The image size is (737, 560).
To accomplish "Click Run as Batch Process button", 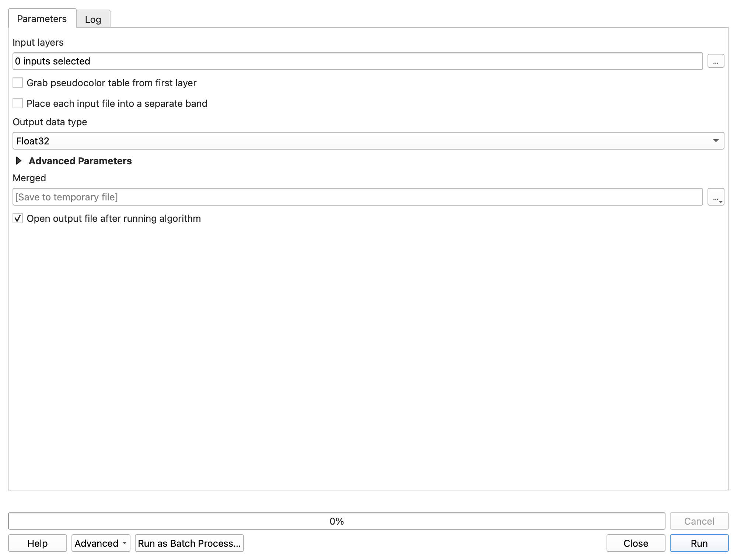I will point(189,543).
